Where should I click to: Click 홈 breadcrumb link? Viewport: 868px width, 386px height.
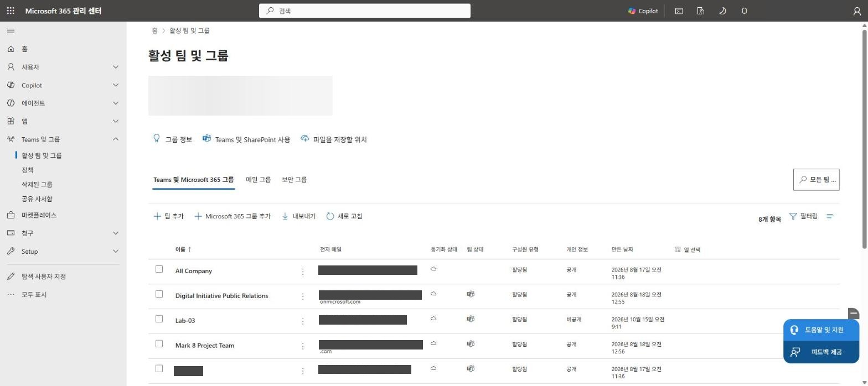tap(154, 30)
